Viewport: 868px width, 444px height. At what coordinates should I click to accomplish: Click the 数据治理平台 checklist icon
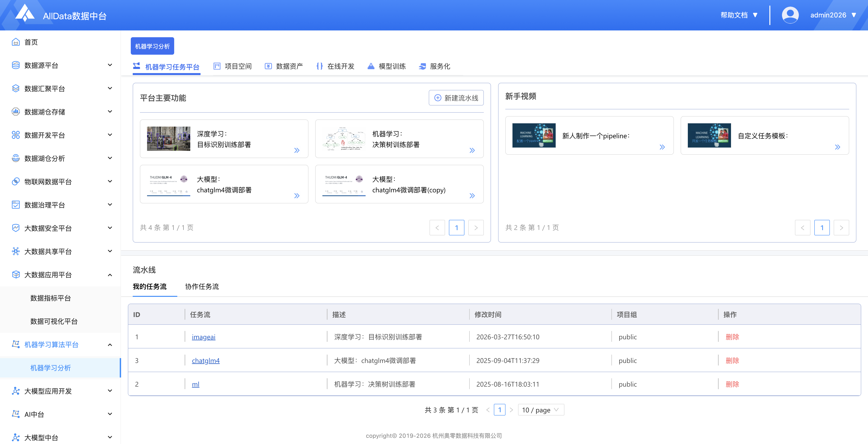pyautogui.click(x=15, y=205)
